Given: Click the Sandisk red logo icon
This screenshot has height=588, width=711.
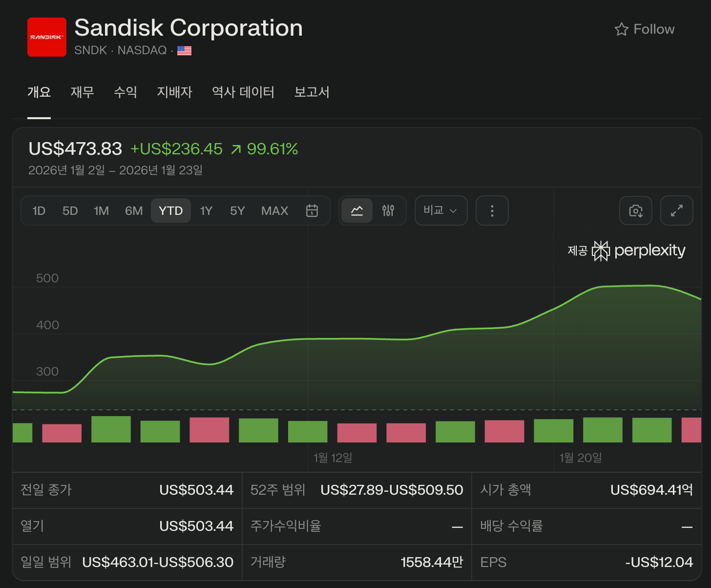Looking at the screenshot, I should (47, 37).
